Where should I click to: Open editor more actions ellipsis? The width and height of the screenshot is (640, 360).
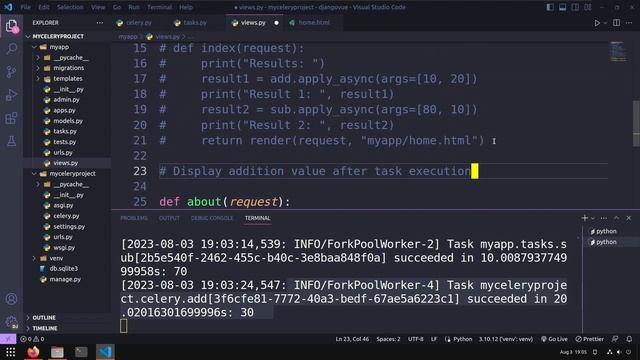coord(629,23)
